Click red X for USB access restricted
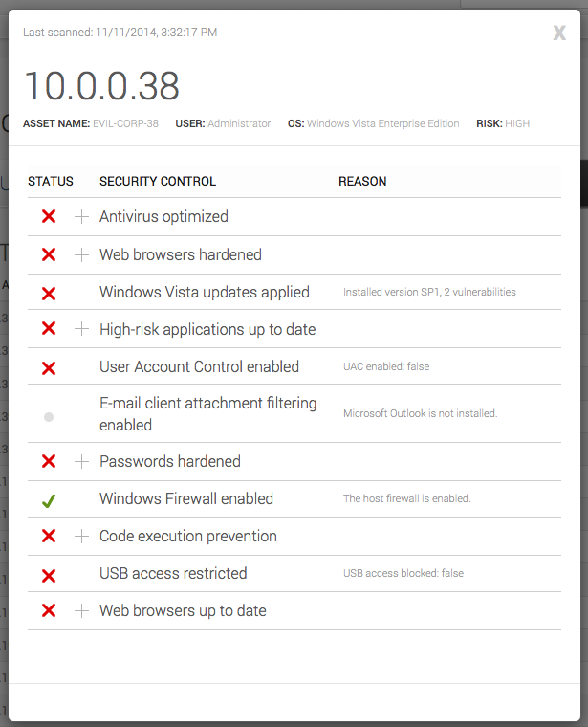 (x=49, y=575)
